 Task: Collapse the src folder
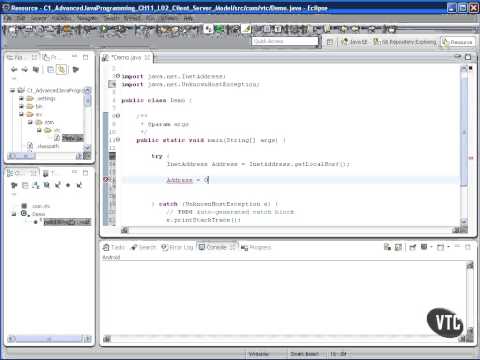21,114
